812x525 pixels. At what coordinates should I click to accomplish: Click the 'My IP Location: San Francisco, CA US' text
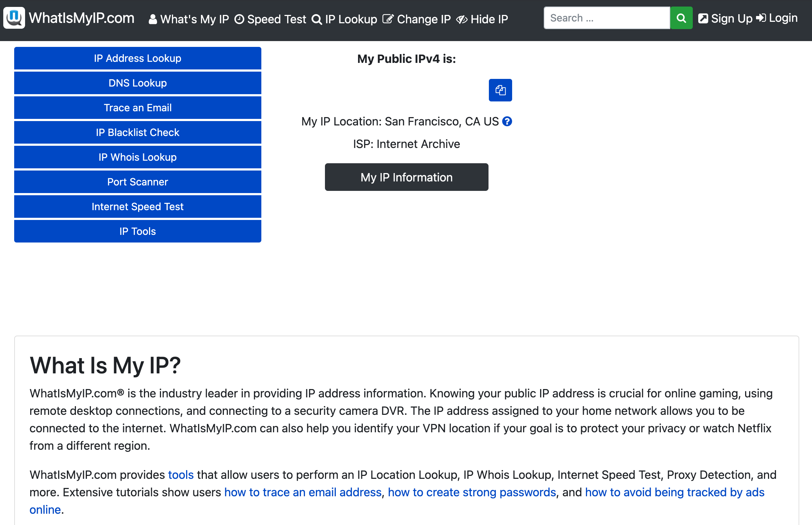pyautogui.click(x=400, y=121)
